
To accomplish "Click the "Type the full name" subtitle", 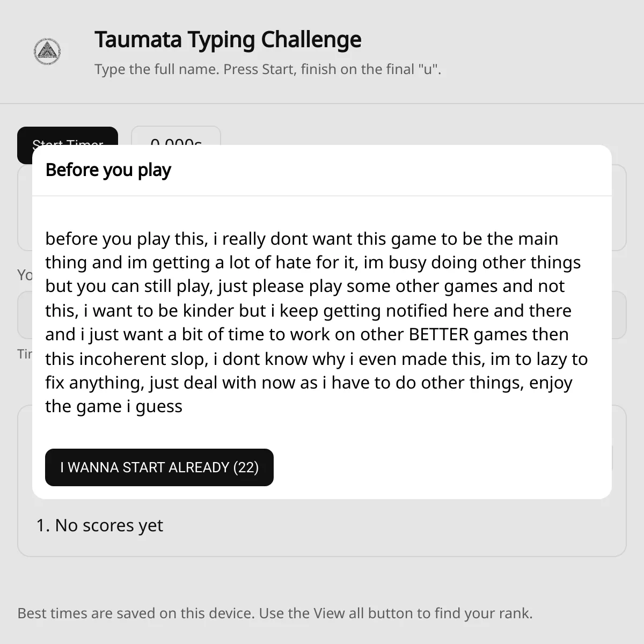I will point(268,69).
